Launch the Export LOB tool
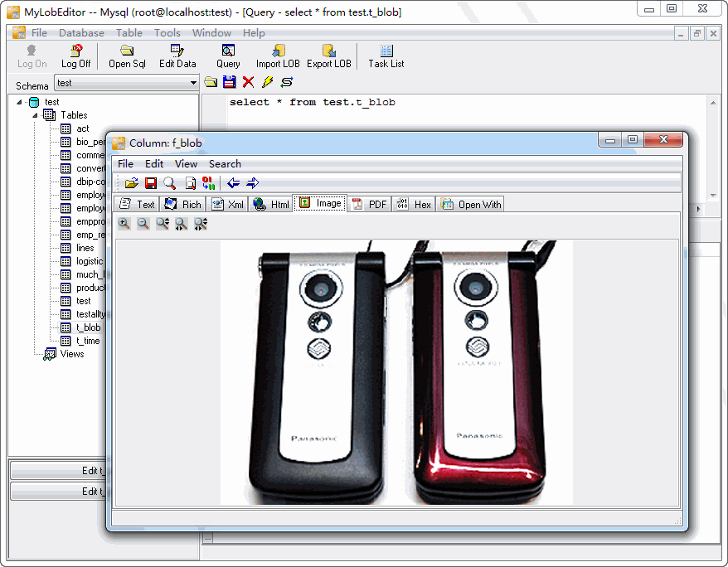The width and height of the screenshot is (728, 567). coord(328,56)
